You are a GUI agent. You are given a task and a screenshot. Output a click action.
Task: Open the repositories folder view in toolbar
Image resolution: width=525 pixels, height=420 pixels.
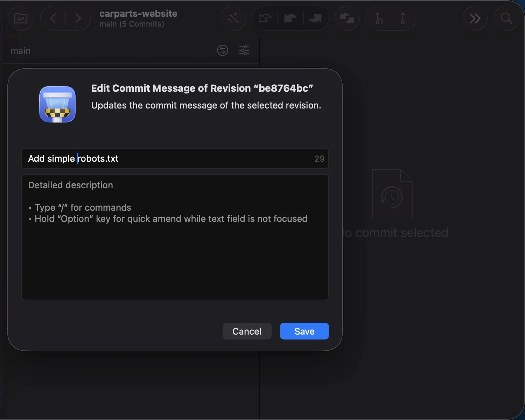tap(21, 18)
